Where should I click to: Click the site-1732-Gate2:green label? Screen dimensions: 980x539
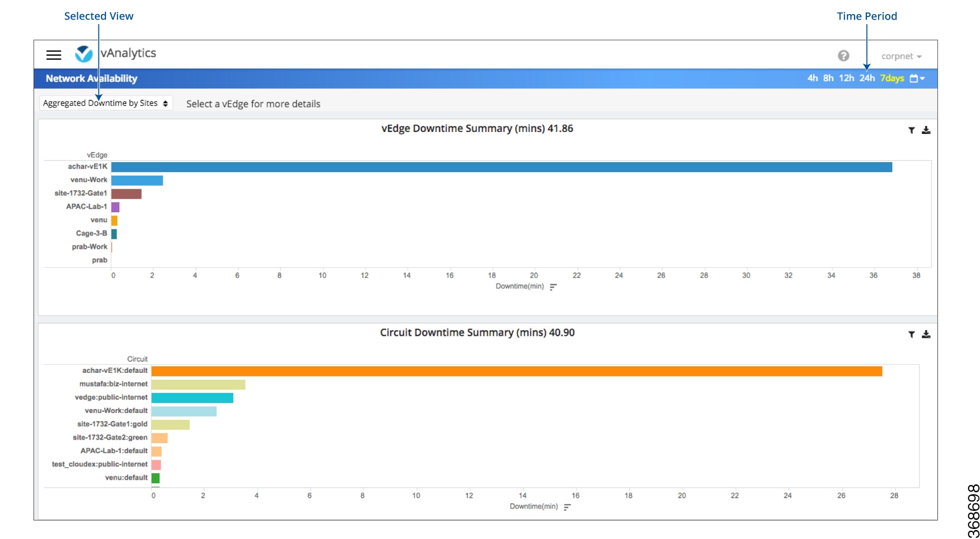coord(110,438)
